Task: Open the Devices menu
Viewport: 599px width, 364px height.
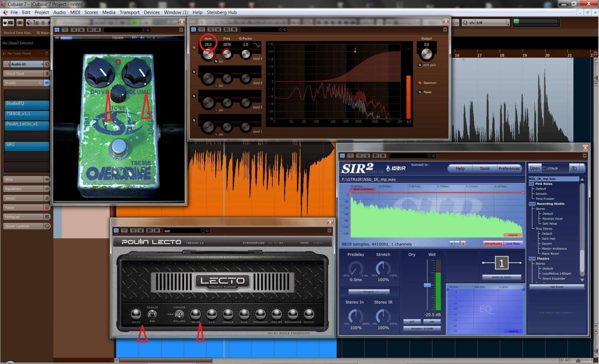Action: (151, 12)
